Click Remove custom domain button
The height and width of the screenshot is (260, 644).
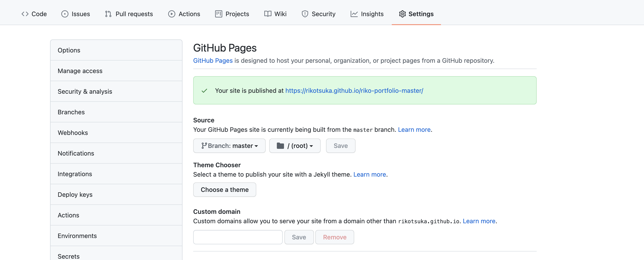(335, 237)
